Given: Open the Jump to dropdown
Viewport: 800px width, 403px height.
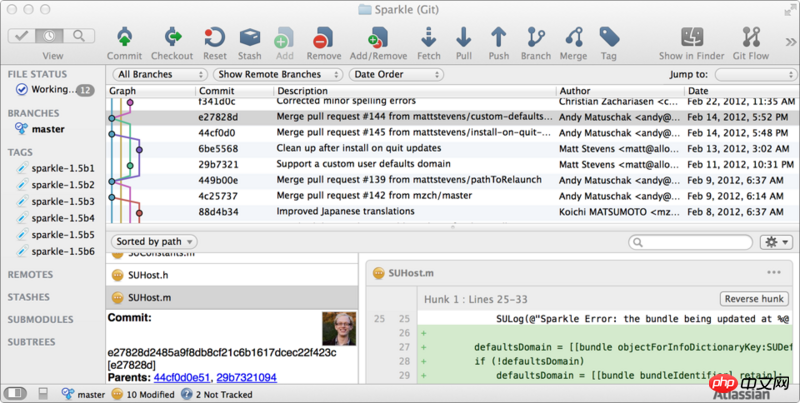Looking at the screenshot, I should pos(756,75).
